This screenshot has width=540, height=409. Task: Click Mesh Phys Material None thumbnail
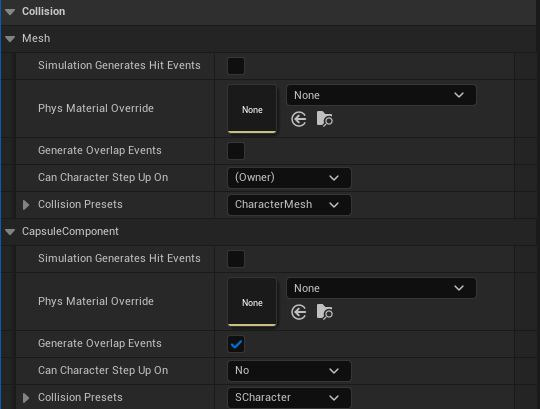252,109
